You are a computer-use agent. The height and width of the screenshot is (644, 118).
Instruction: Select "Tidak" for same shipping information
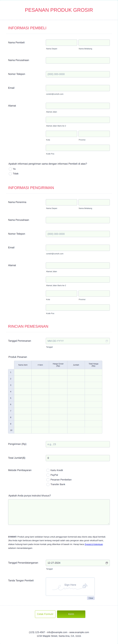(x=10, y=173)
